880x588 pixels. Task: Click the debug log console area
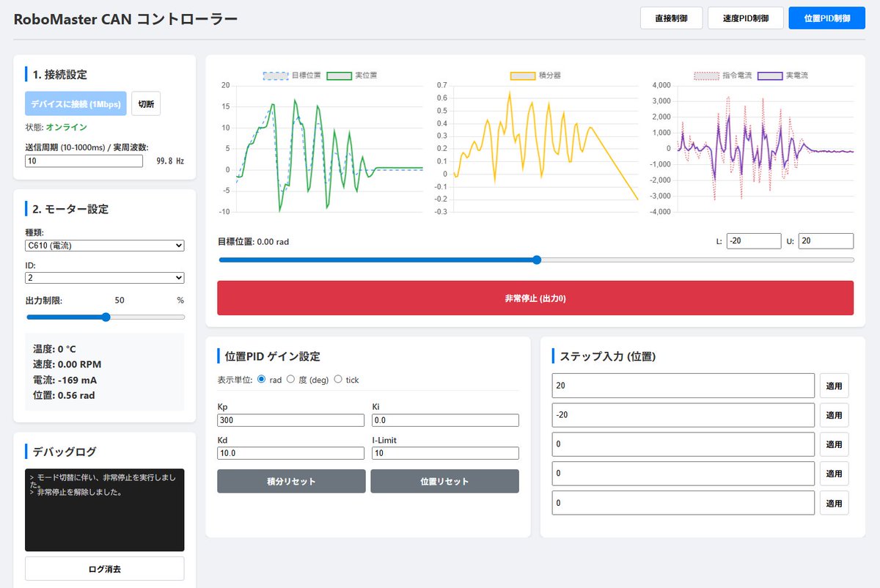coord(104,510)
